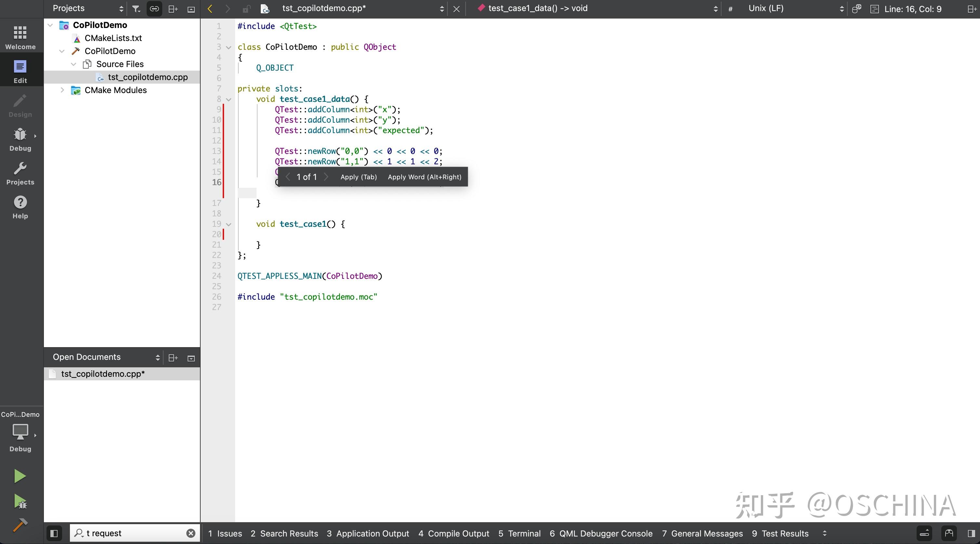The height and width of the screenshot is (544, 980).
Task: Toggle the left sidebar visibility
Action: pyautogui.click(x=54, y=533)
